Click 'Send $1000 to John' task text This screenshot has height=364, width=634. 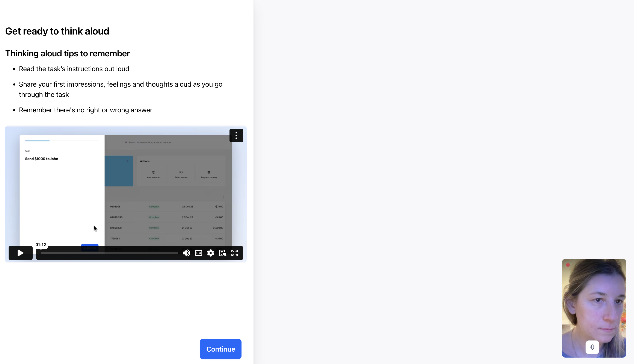[x=42, y=159]
